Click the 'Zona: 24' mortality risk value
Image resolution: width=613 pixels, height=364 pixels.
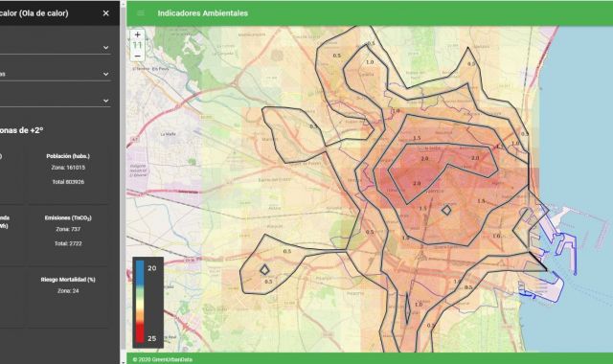[68, 291]
